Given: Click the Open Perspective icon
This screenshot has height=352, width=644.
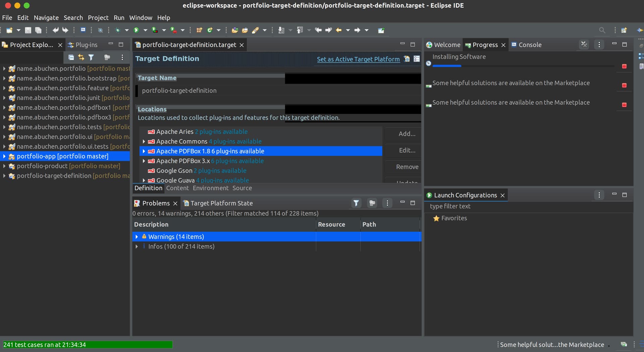Looking at the screenshot, I should 624,30.
